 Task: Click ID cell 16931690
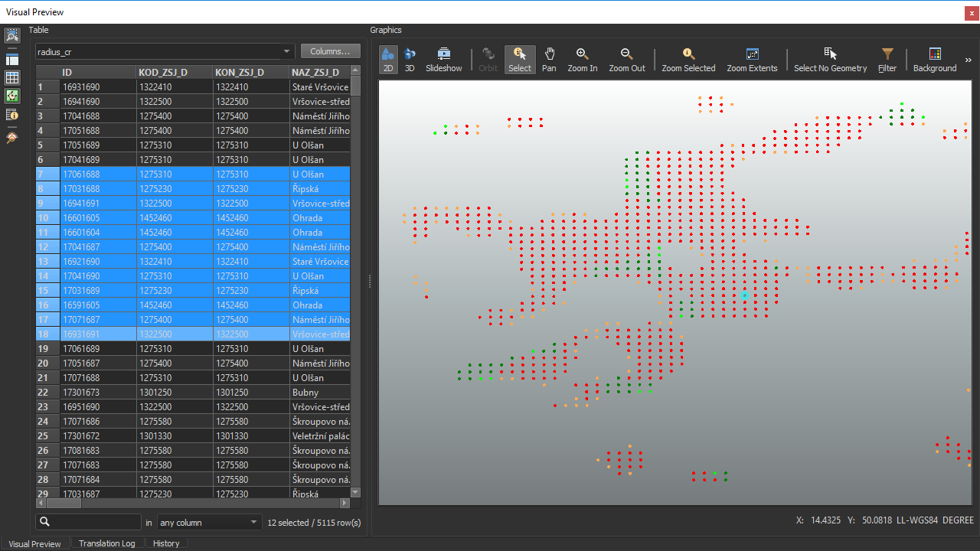pyautogui.click(x=98, y=87)
